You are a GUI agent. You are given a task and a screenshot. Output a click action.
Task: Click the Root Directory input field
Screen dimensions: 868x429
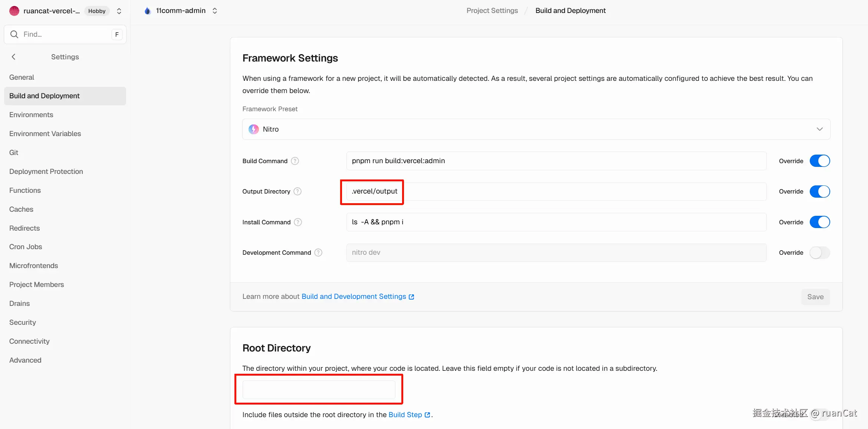tap(319, 389)
